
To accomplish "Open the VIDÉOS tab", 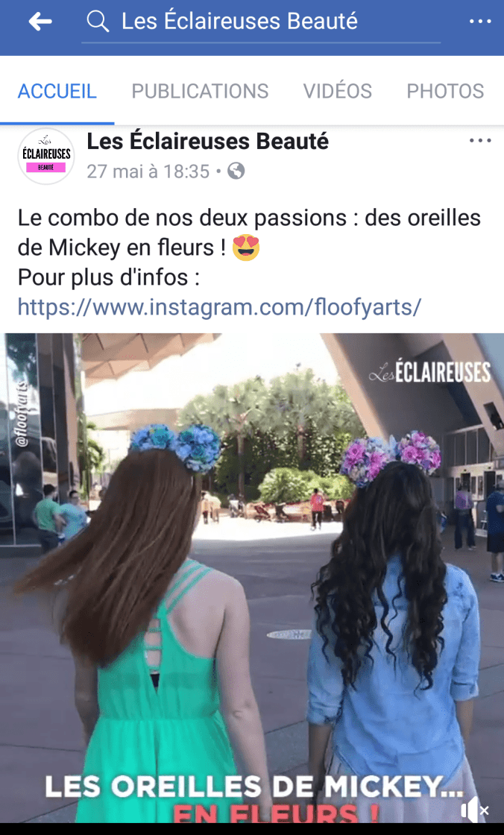I will (x=338, y=91).
